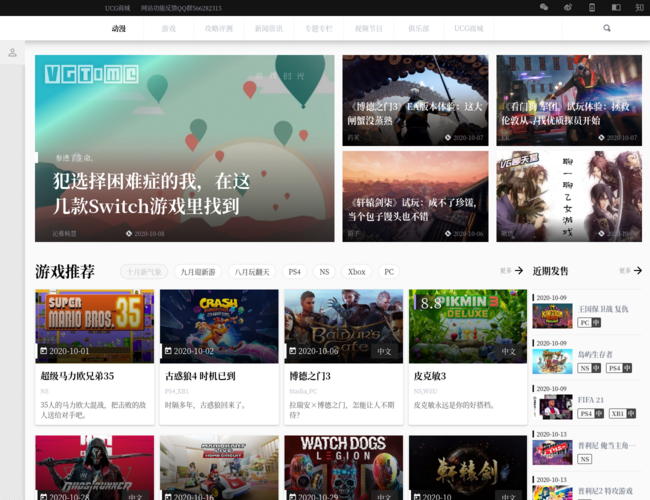
Task: Open the WeChat icon in top bar
Action: [544, 7]
